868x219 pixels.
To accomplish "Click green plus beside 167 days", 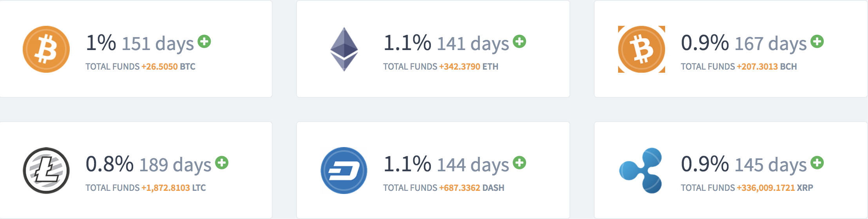I will tap(817, 41).
